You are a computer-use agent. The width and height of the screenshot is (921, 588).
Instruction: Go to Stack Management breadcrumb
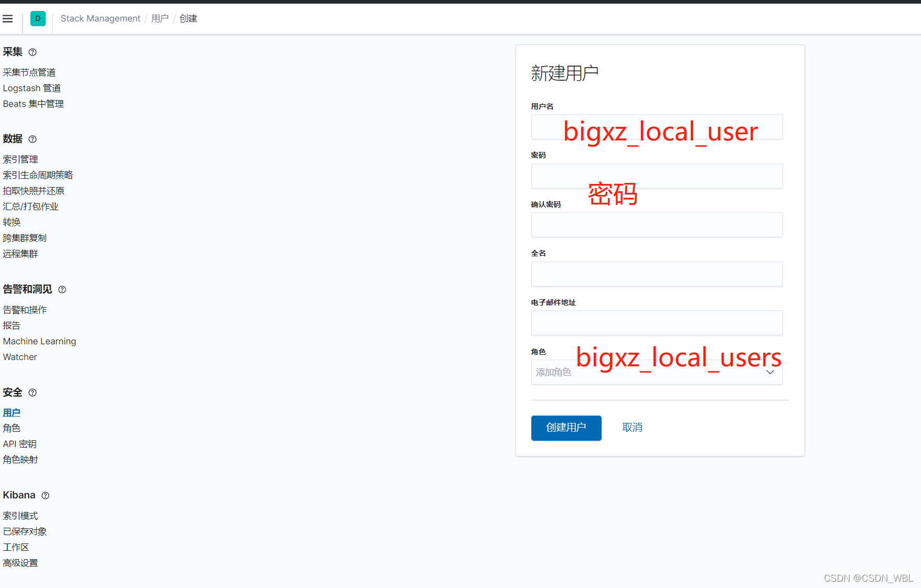coord(101,19)
